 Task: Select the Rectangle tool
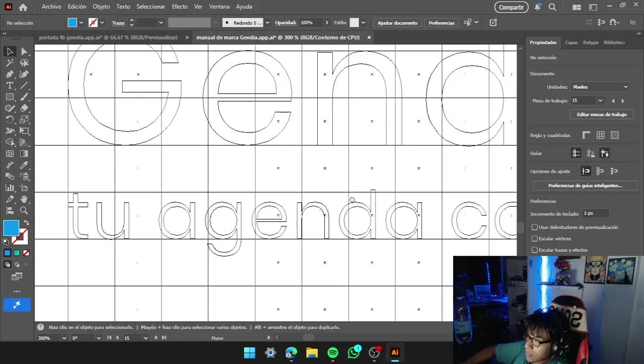point(10,97)
